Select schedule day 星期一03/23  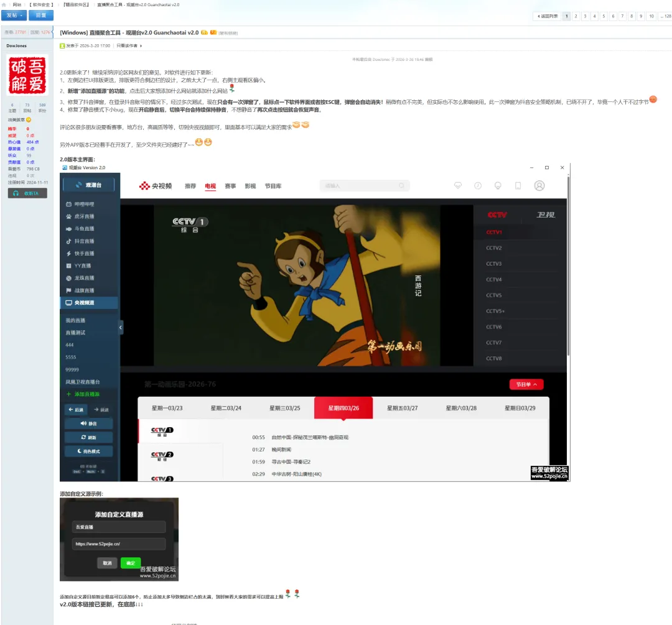(167, 408)
